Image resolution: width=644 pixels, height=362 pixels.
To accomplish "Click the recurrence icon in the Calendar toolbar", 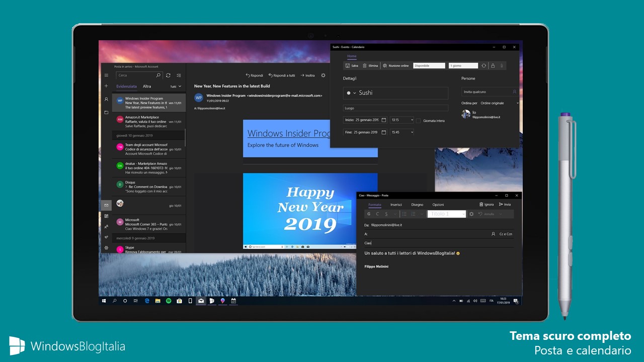I will pos(484,65).
